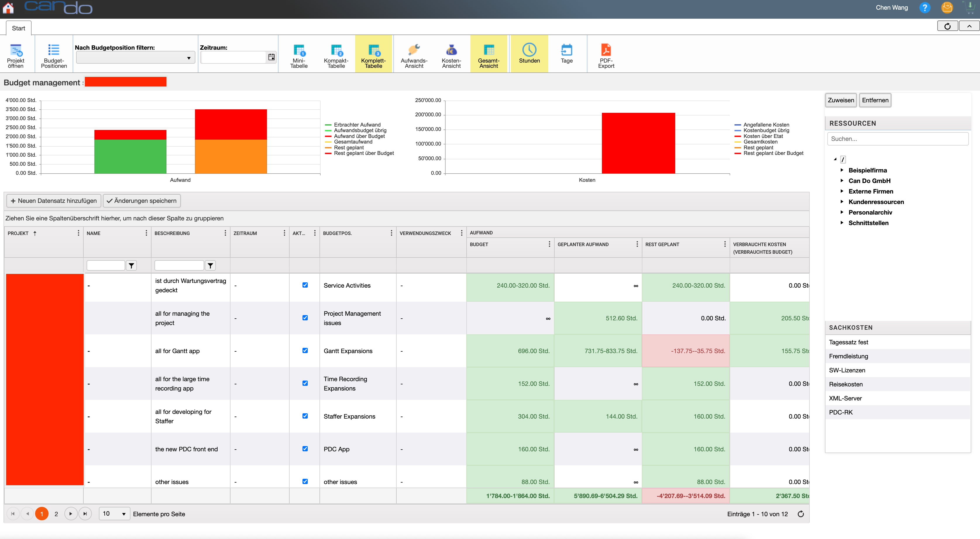This screenshot has height=539, width=980.
Task: Toggle active checkbox for Project Management issues
Action: (x=305, y=318)
